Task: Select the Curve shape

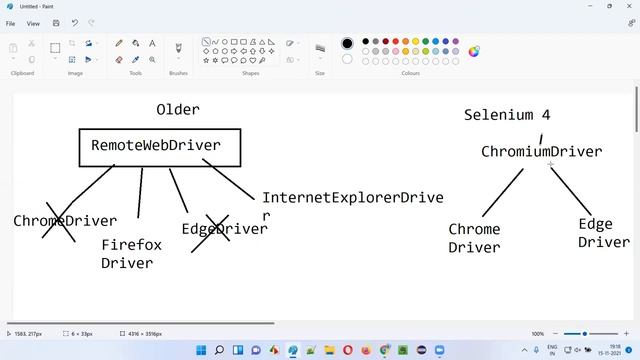Action: point(216,42)
